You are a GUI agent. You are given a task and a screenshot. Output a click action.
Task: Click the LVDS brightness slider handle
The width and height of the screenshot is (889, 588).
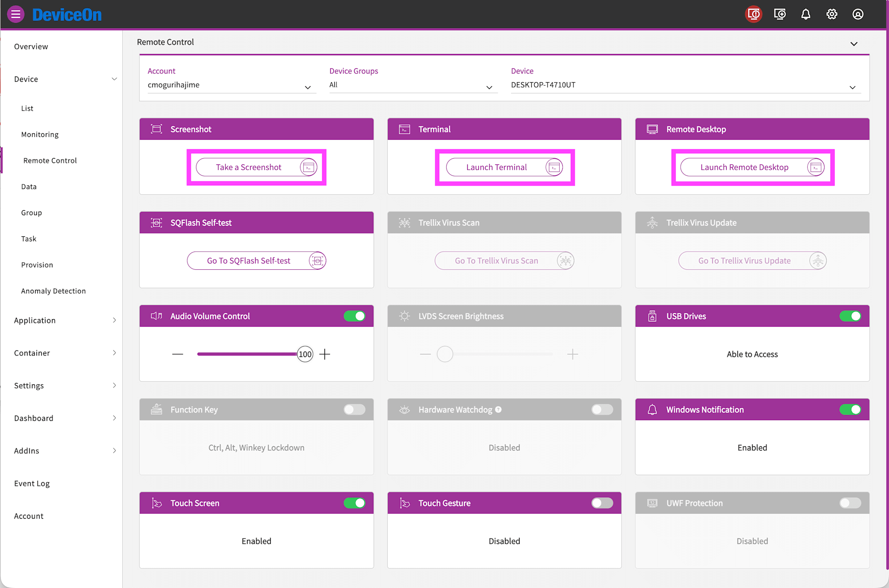(x=445, y=354)
